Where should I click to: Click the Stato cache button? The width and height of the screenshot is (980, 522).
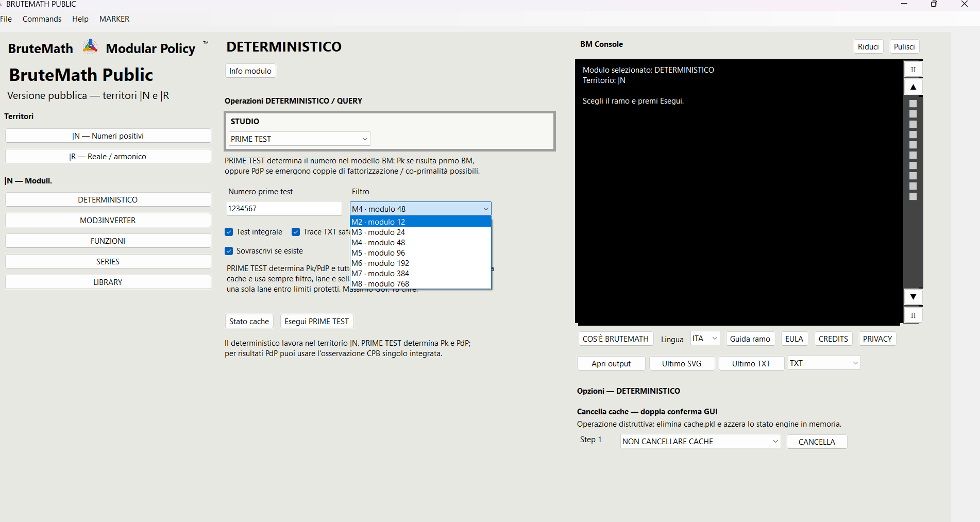click(249, 321)
